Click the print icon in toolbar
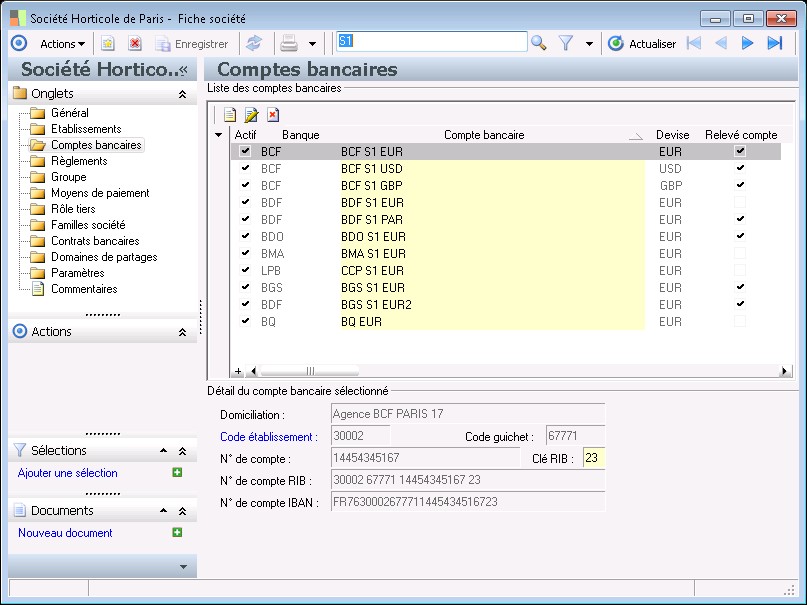This screenshot has height=605, width=807. tap(289, 43)
